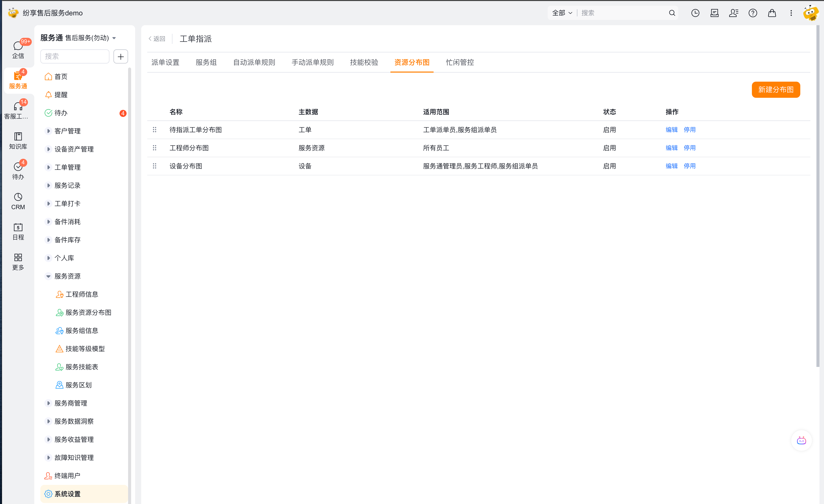Open 提醒 reminders in the menu
The width and height of the screenshot is (824, 504).
click(84, 94)
